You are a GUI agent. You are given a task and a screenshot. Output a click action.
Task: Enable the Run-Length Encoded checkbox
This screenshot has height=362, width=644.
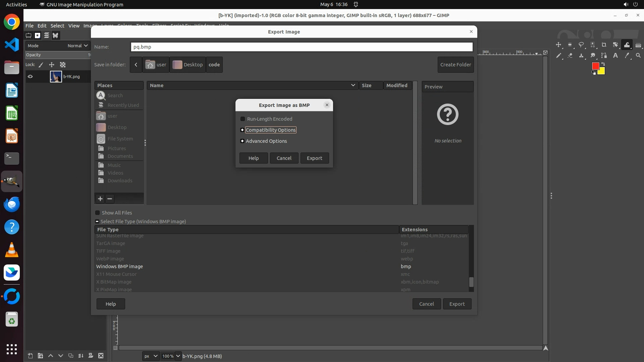[x=243, y=119]
